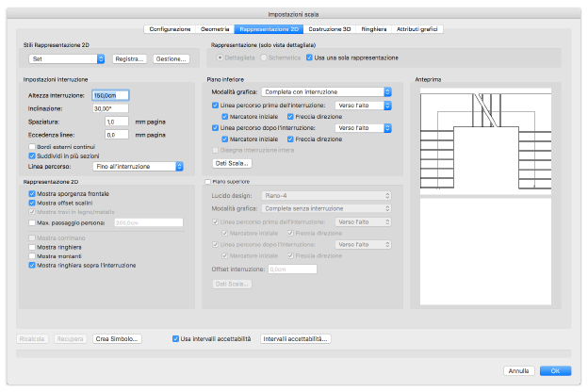Select the Rappresentazione 2D tab
The width and height of the screenshot is (588, 392).
(269, 29)
